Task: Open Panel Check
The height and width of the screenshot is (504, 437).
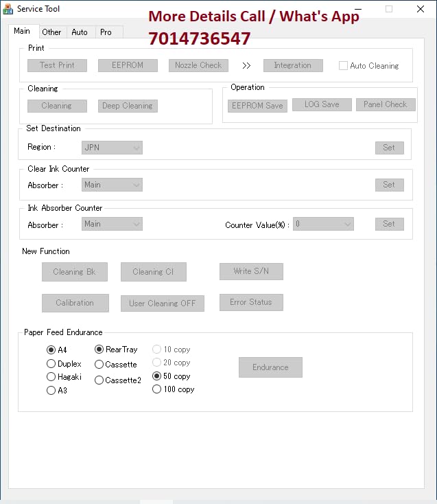Action: pos(386,104)
